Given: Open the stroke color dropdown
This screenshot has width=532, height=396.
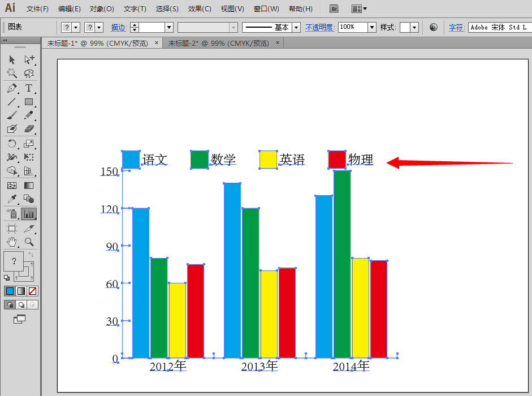Looking at the screenshot, I should [100, 28].
